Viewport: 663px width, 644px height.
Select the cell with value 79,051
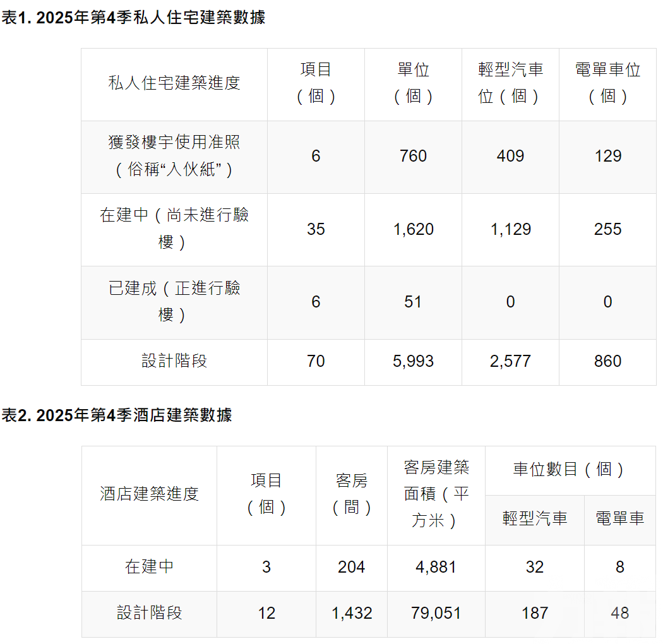436,613
